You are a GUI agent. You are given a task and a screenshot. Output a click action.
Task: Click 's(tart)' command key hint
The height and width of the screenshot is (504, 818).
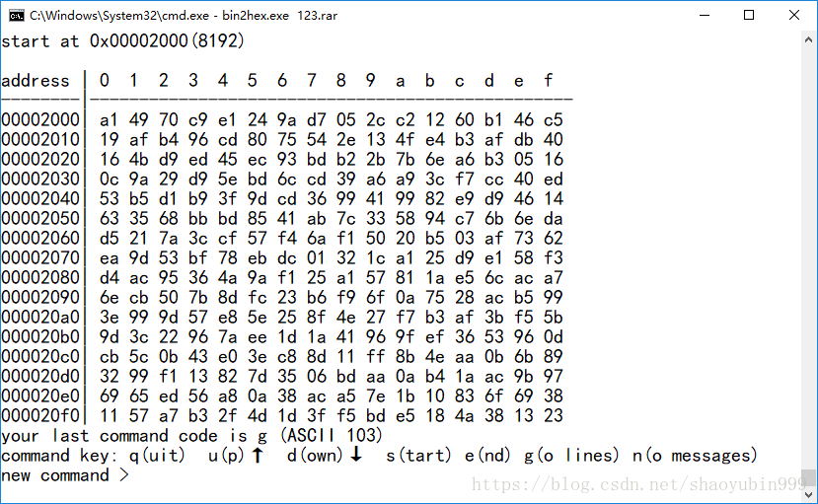[x=418, y=456]
